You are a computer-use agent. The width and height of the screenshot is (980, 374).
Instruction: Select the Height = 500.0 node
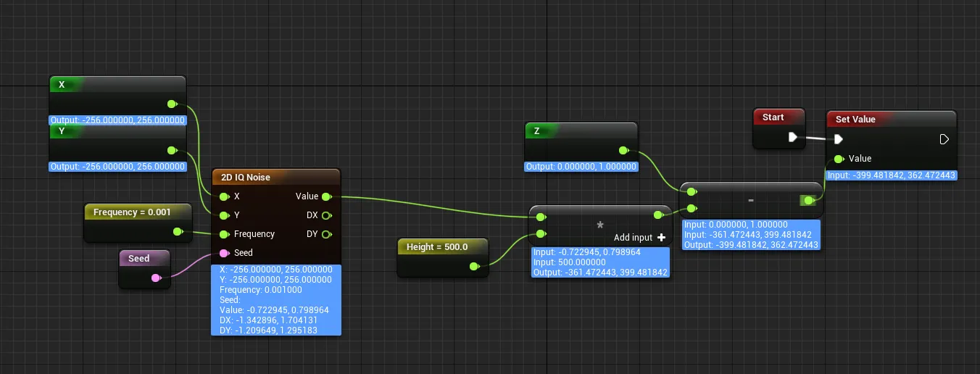[x=437, y=247]
